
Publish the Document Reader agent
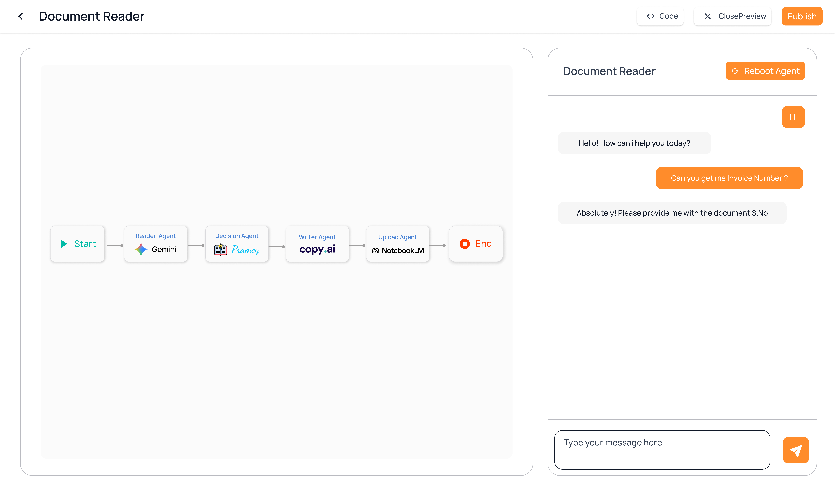pos(802,16)
